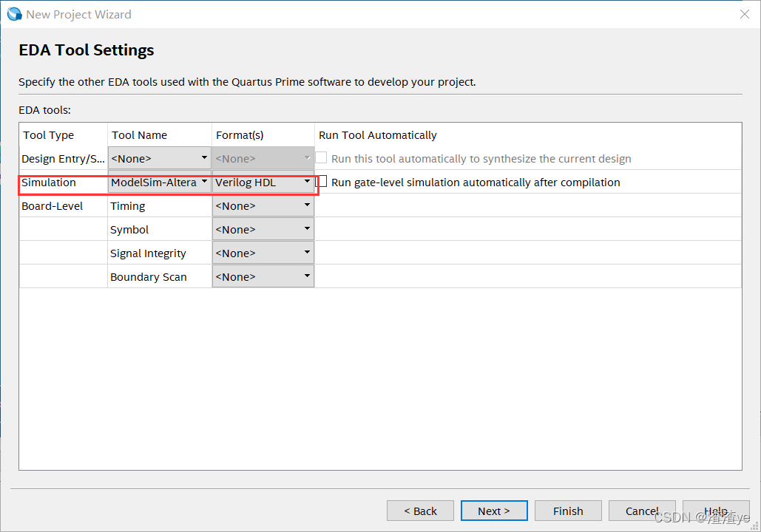
Task: Enable gate-level simulation after compilation checkbox
Action: 321,182
